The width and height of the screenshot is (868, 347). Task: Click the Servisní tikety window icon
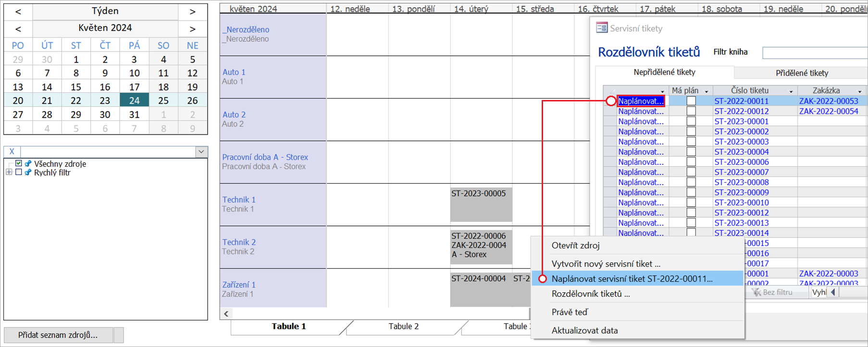point(602,28)
